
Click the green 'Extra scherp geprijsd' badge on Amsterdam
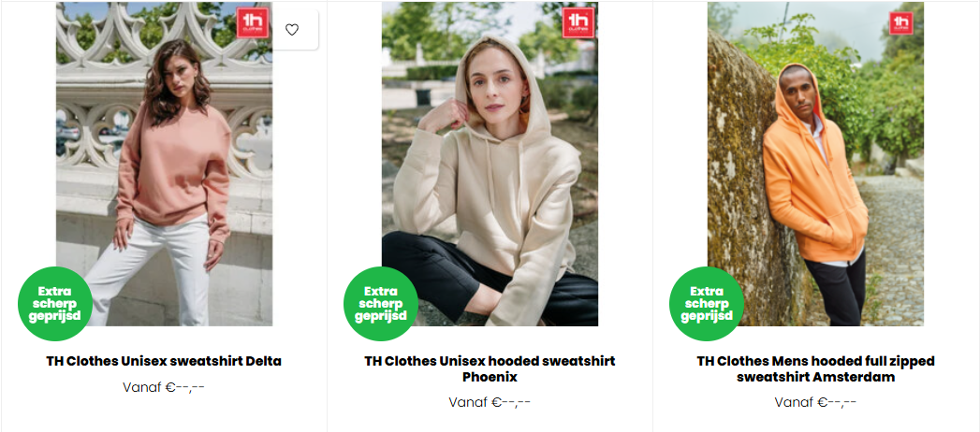[x=706, y=304]
